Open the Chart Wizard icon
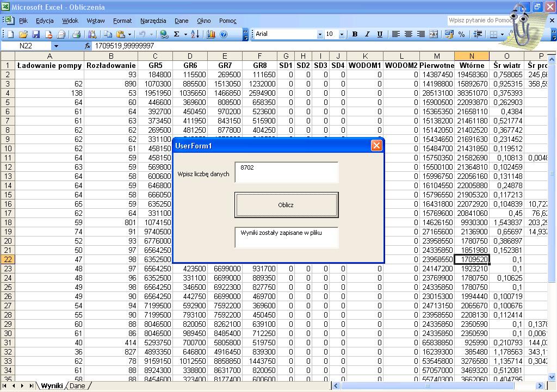The width and height of the screenshot is (557, 392). (x=211, y=34)
